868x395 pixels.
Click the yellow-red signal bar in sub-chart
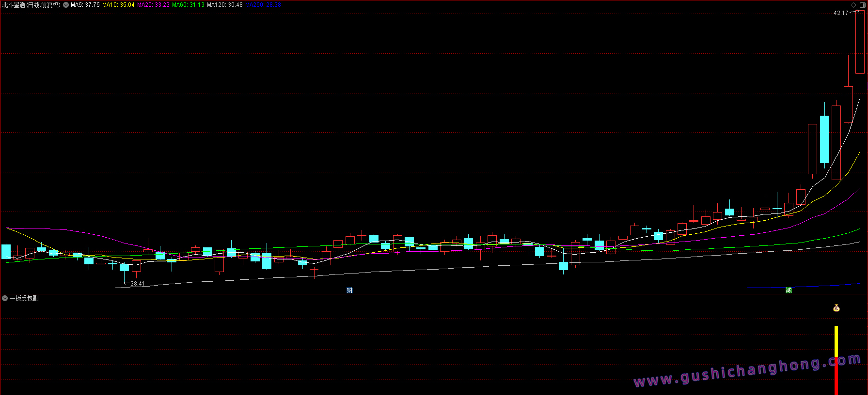pos(836,360)
